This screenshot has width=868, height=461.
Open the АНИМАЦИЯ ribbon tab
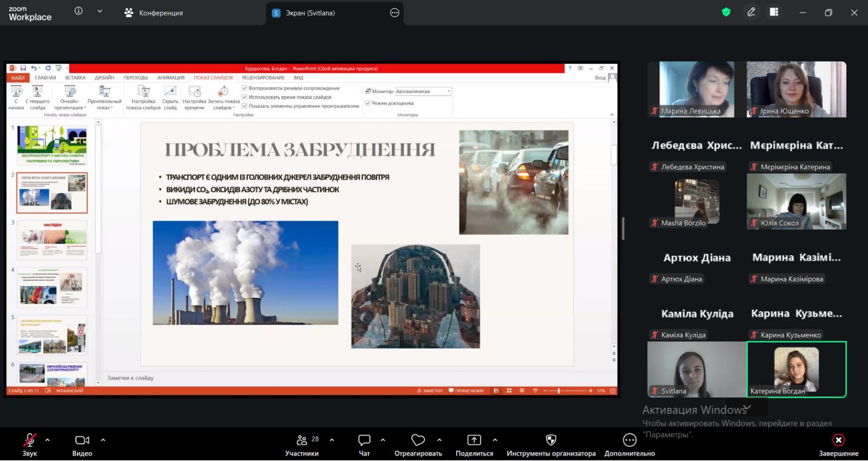click(x=170, y=78)
